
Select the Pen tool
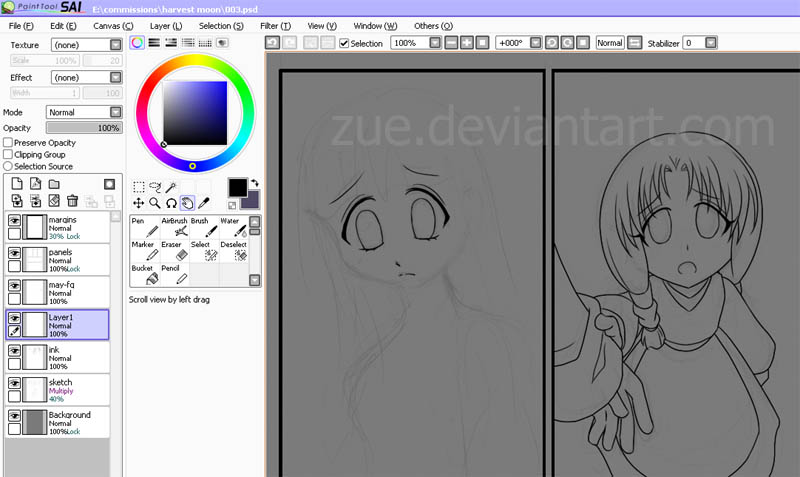[145, 226]
